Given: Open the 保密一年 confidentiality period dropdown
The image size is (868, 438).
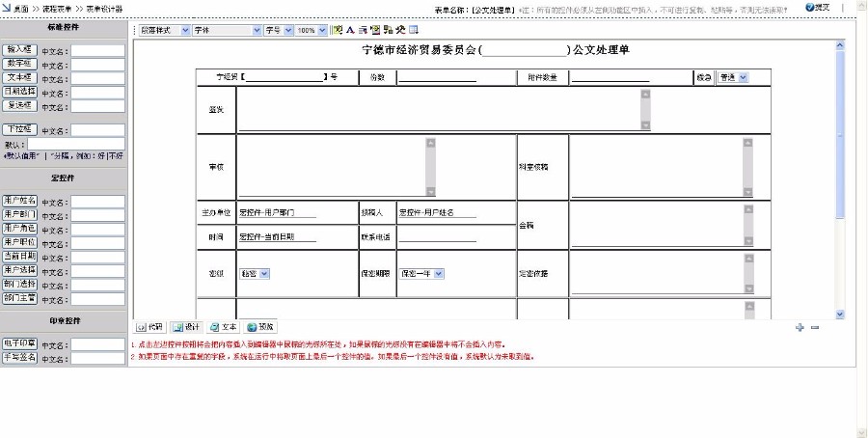Looking at the screenshot, I should pyautogui.click(x=421, y=274).
